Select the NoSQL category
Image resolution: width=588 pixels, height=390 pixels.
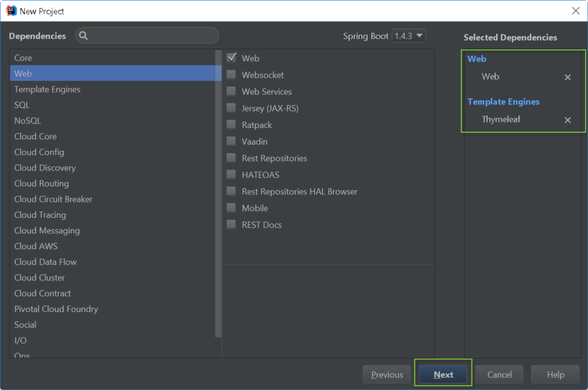click(113, 120)
